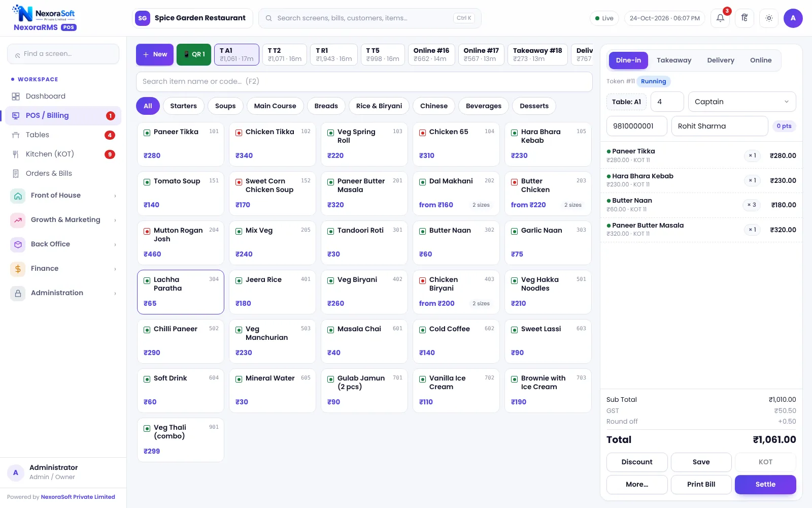
Task: Select Delivery order type
Action: pos(721,60)
